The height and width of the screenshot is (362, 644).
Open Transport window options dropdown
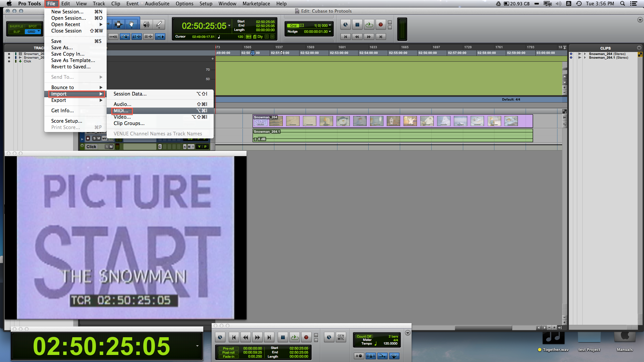click(x=408, y=333)
